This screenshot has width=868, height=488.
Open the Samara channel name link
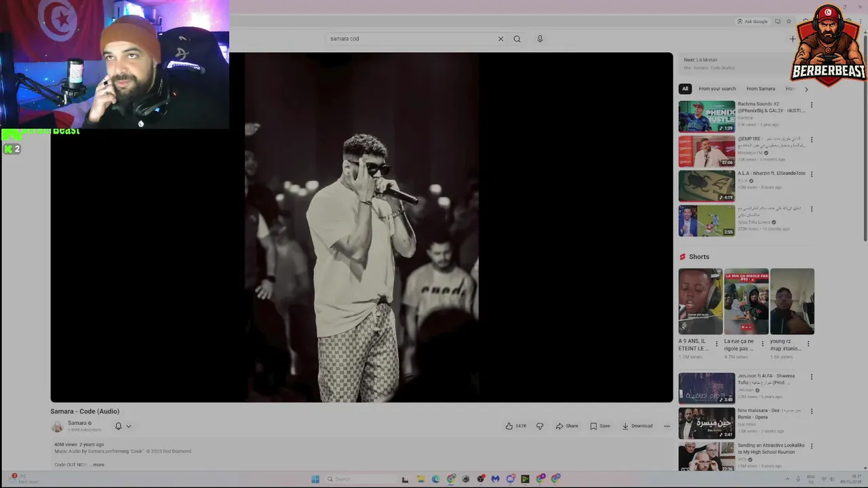(77, 423)
